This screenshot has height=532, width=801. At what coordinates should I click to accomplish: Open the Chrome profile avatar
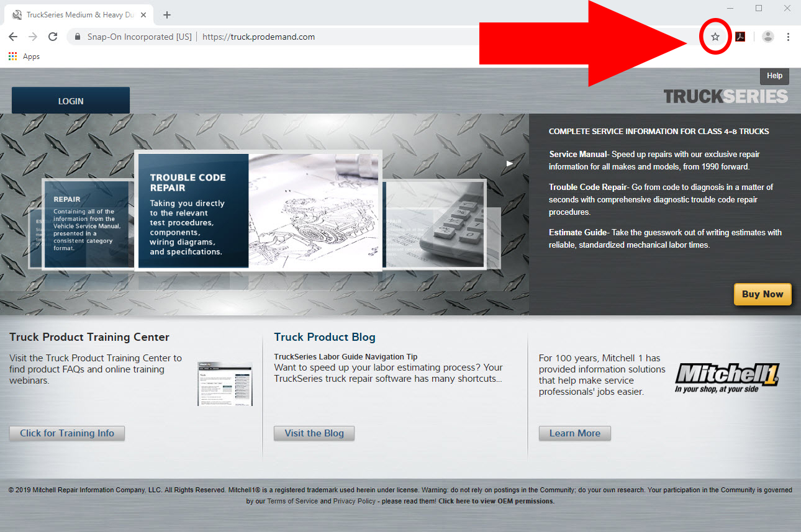click(x=768, y=37)
